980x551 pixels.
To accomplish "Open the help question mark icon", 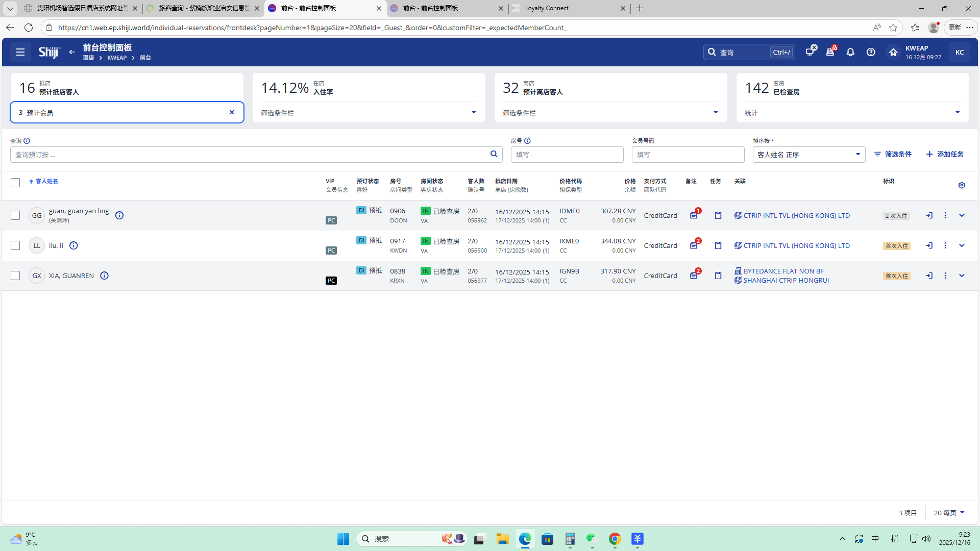I will coord(871,52).
